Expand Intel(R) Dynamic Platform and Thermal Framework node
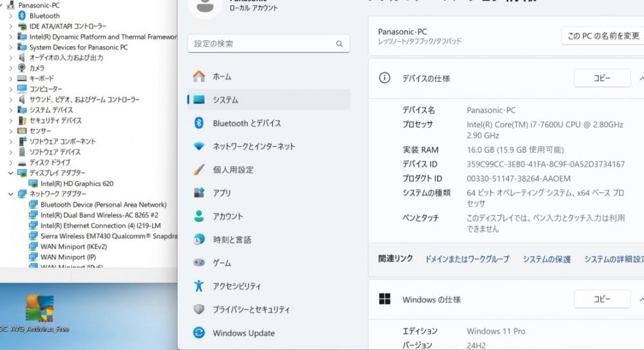This screenshot has height=350, width=644. (11, 37)
